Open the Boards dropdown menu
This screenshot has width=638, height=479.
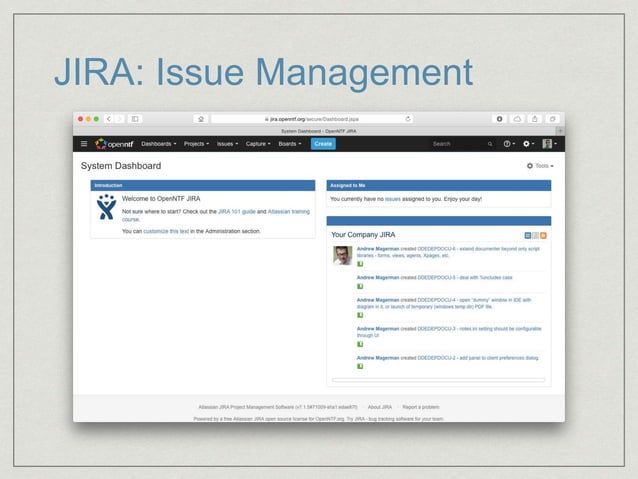click(290, 144)
